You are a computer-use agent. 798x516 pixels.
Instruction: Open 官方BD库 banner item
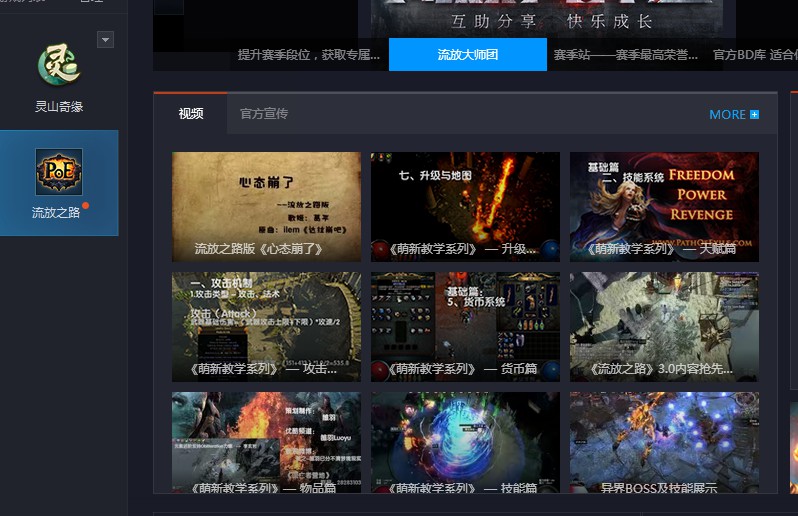pyautogui.click(x=755, y=54)
